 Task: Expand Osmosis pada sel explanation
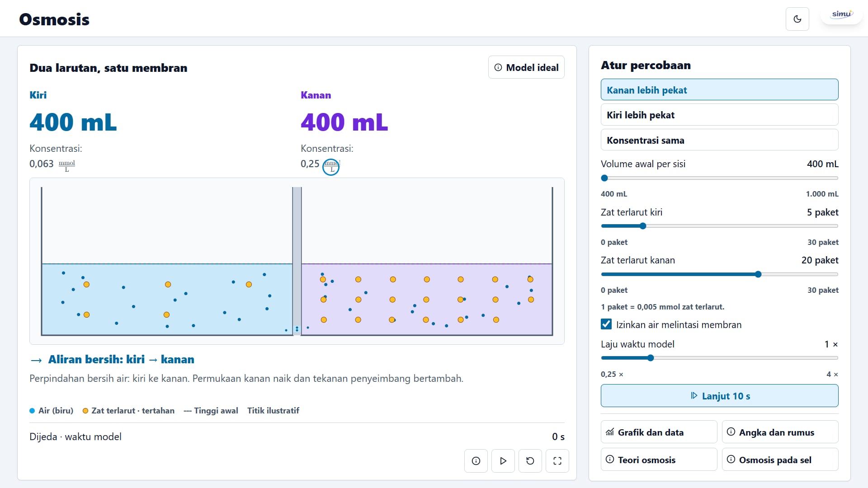[x=780, y=460]
